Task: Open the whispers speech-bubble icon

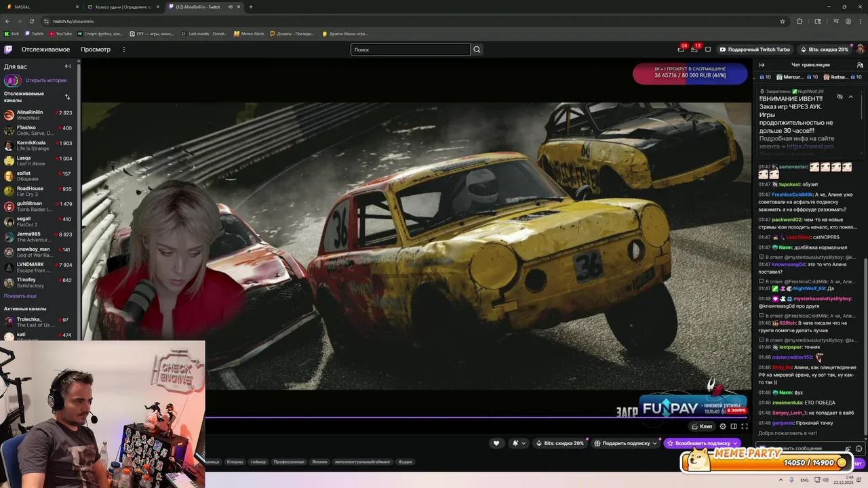Action: pos(708,49)
